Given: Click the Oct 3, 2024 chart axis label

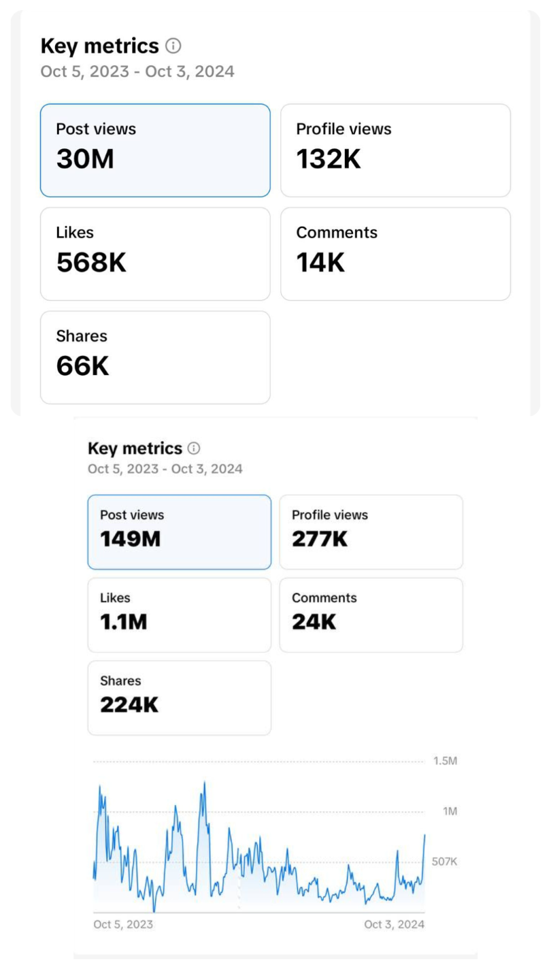Looking at the screenshot, I should [394, 924].
